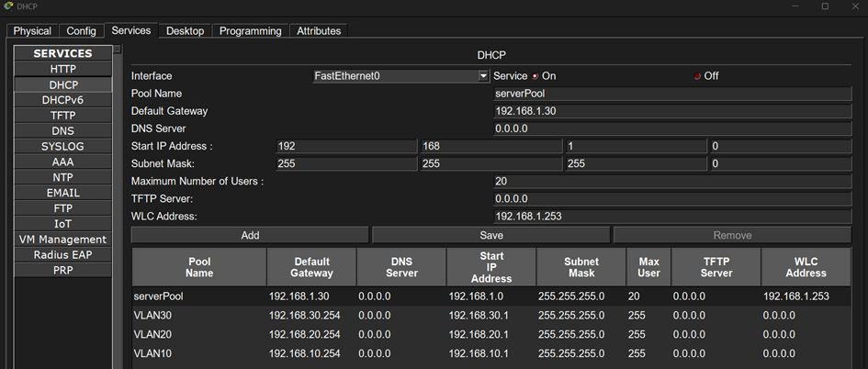Open the Programming tab
The height and width of the screenshot is (369, 868).
pyautogui.click(x=250, y=31)
